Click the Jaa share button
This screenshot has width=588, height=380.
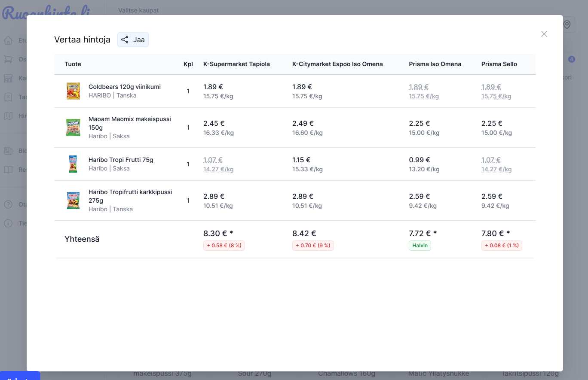pos(133,40)
